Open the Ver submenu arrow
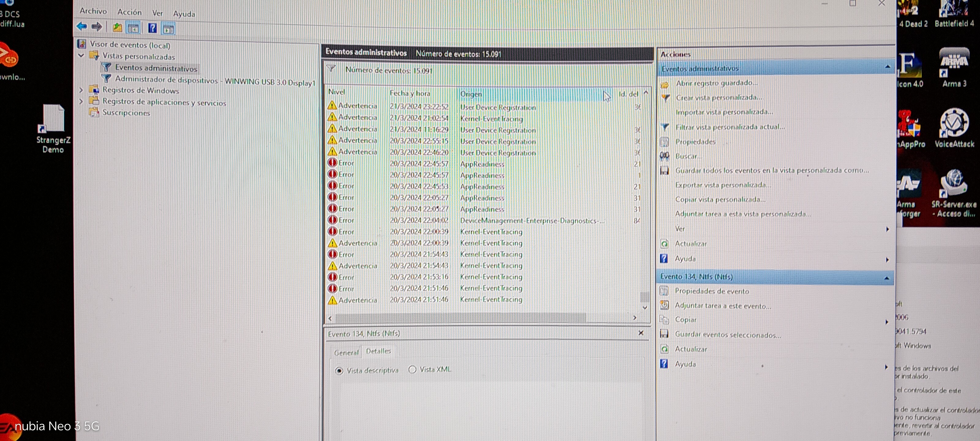The width and height of the screenshot is (980, 441). point(887,229)
